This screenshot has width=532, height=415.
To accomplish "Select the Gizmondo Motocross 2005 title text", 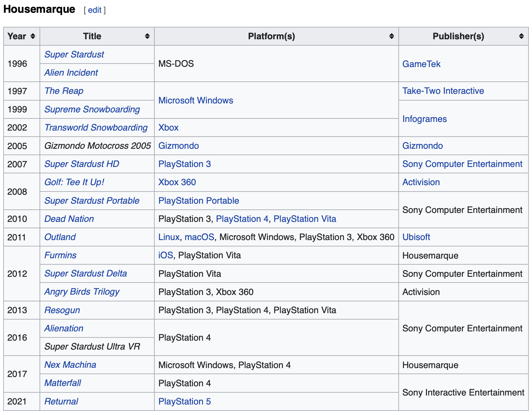I will [97, 146].
